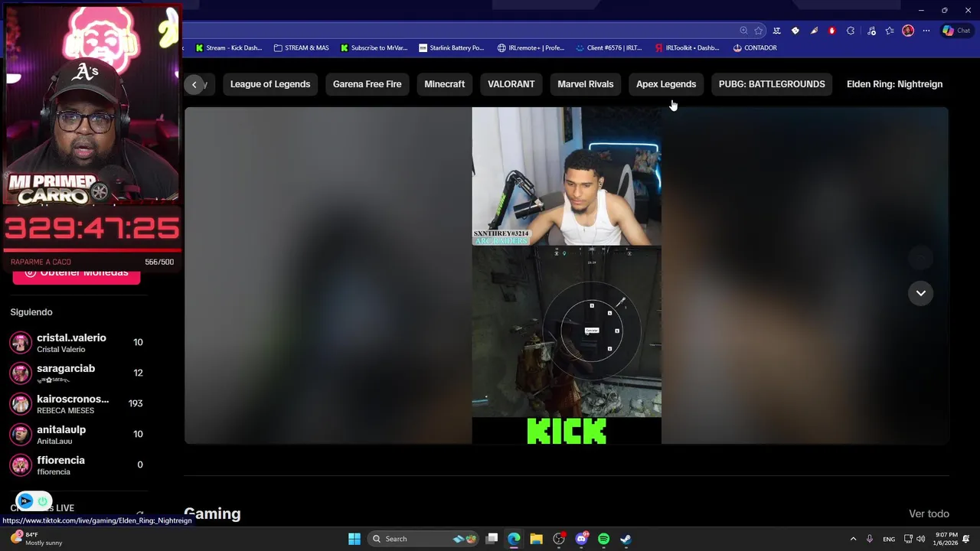Open Steam from the taskbar

(626, 539)
